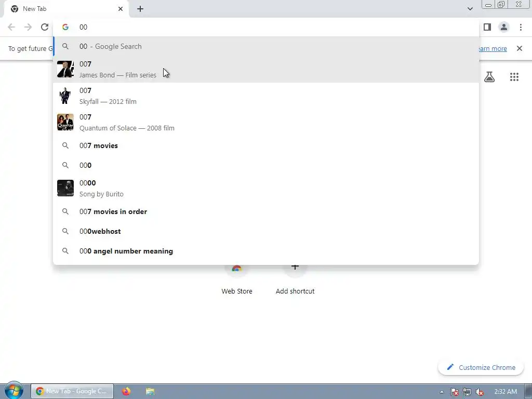This screenshot has height=399, width=532.
Task: Choose 007 Quantum of Solace suggestion
Action: coord(266,122)
